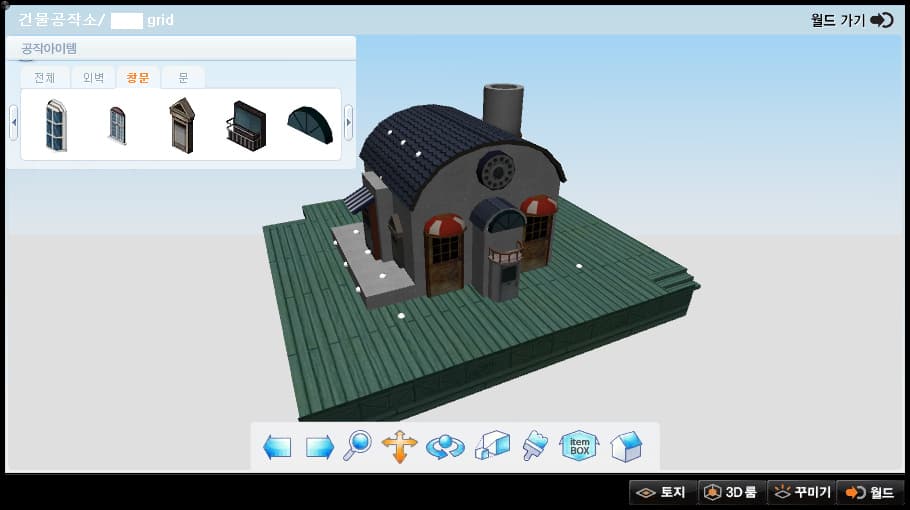Image resolution: width=910 pixels, height=510 pixels.
Task: Click the right arrow redo icon
Action: coord(319,447)
